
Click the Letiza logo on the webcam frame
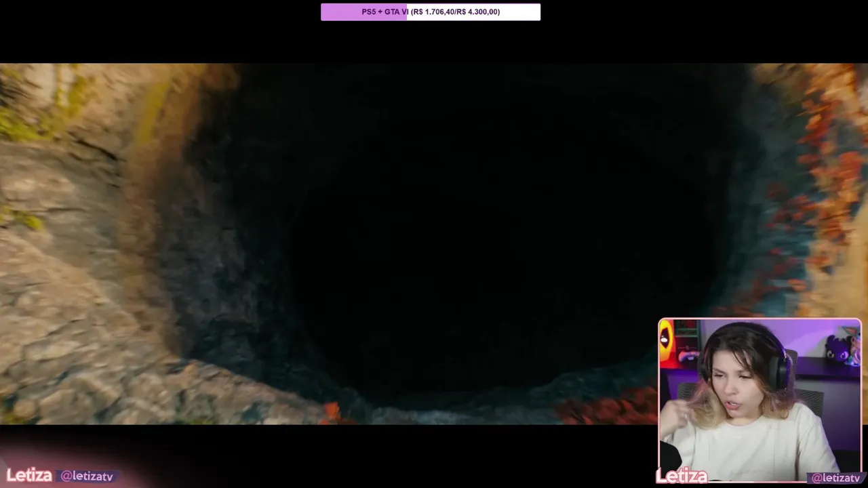[682, 476]
